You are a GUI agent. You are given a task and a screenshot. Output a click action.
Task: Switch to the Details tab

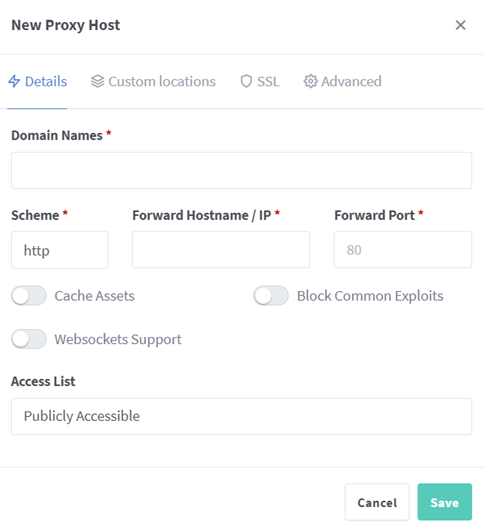[x=38, y=81]
